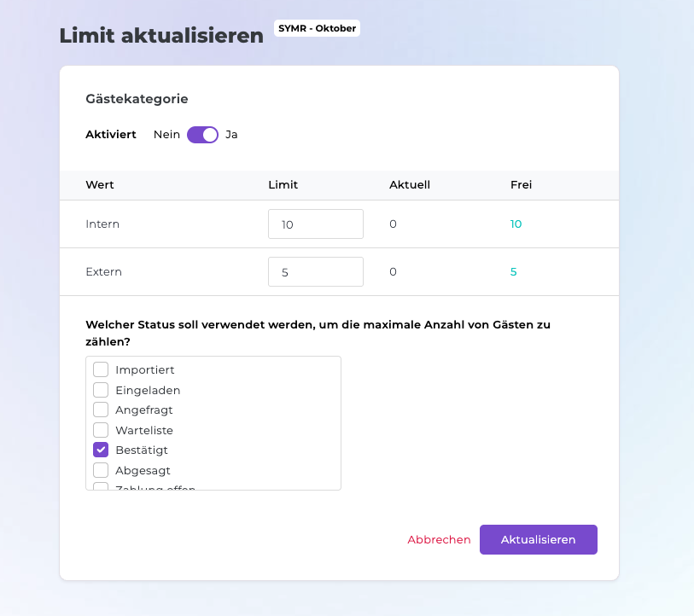Uncheck the Bestätigt checkbox
This screenshot has height=616, width=694.
pyautogui.click(x=101, y=450)
